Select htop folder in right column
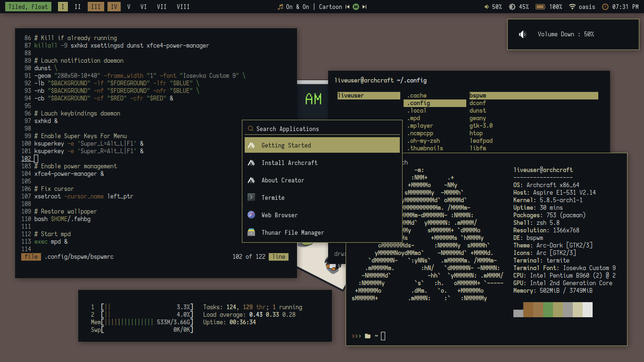Screen dimensions: 644x362 476,133
